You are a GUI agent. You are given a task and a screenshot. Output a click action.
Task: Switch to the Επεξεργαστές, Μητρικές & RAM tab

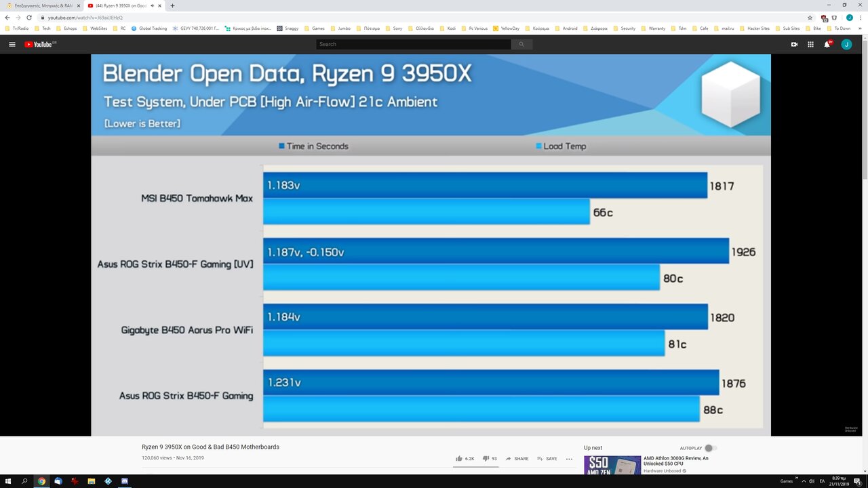click(42, 5)
